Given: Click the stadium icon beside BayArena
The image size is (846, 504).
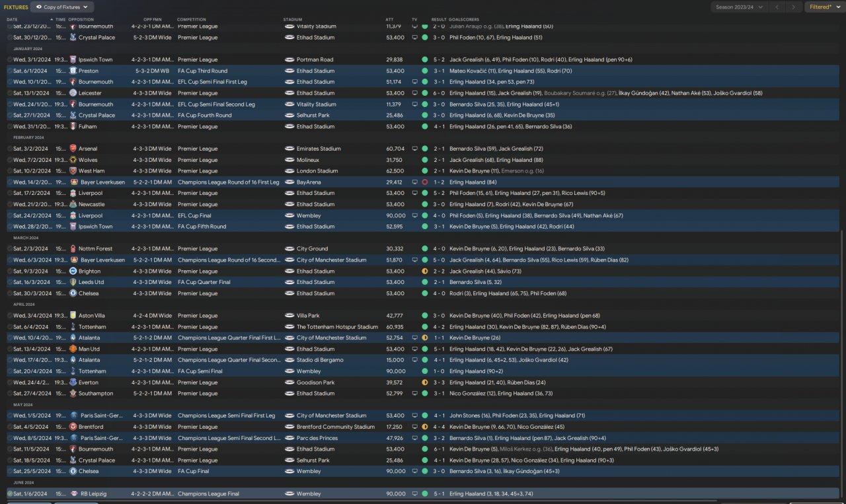Looking at the screenshot, I should 289,182.
